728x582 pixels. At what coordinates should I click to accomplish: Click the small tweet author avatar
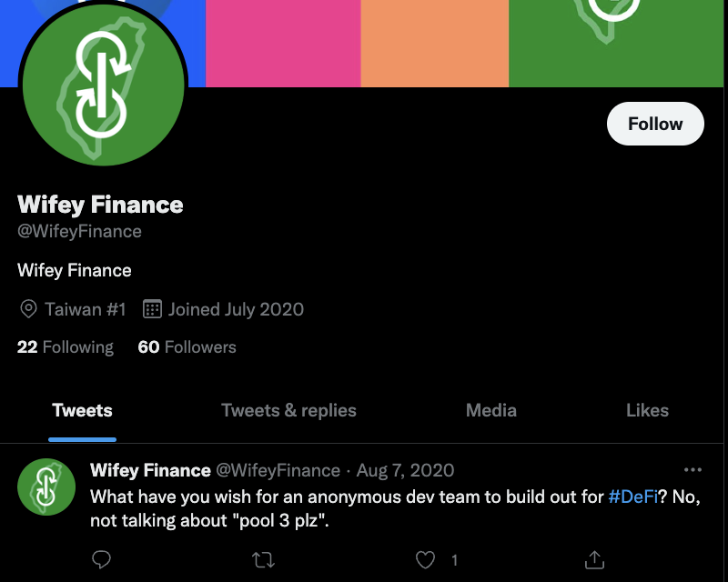tap(46, 486)
